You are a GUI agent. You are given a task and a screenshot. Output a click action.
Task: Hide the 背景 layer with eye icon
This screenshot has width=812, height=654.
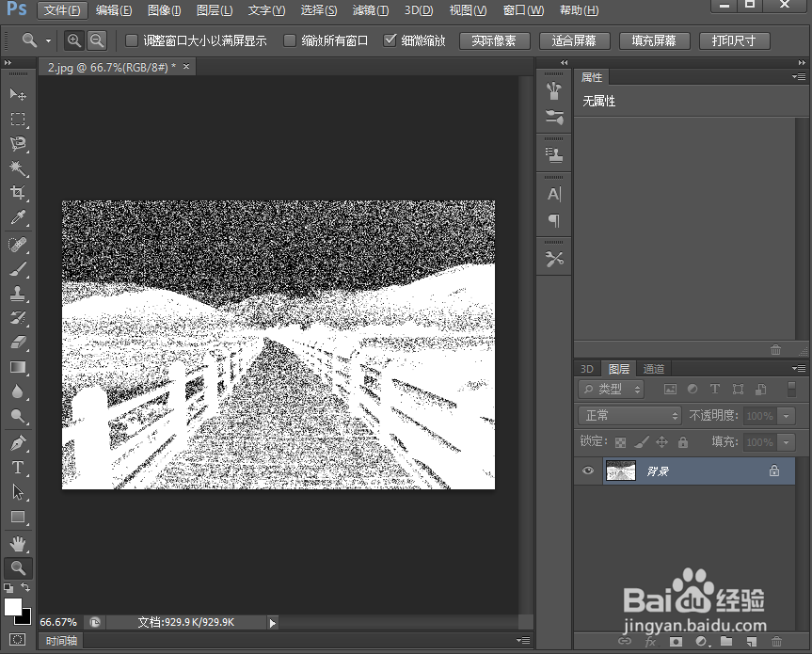[588, 471]
